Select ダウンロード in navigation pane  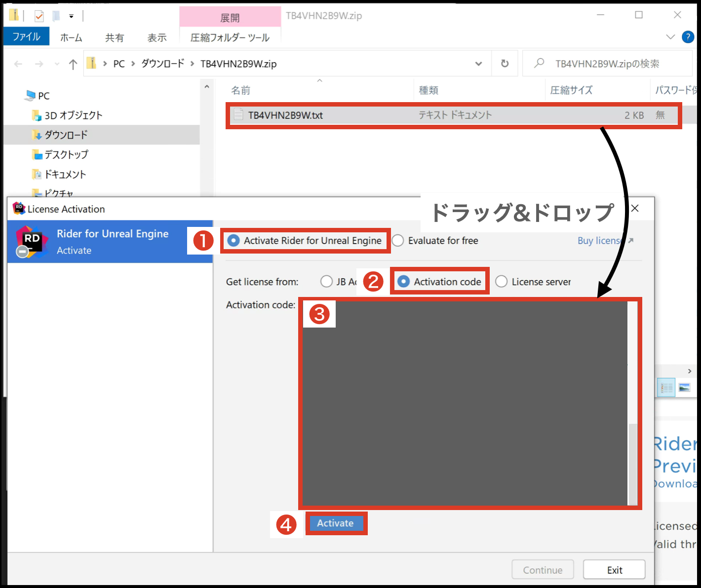[x=60, y=135]
